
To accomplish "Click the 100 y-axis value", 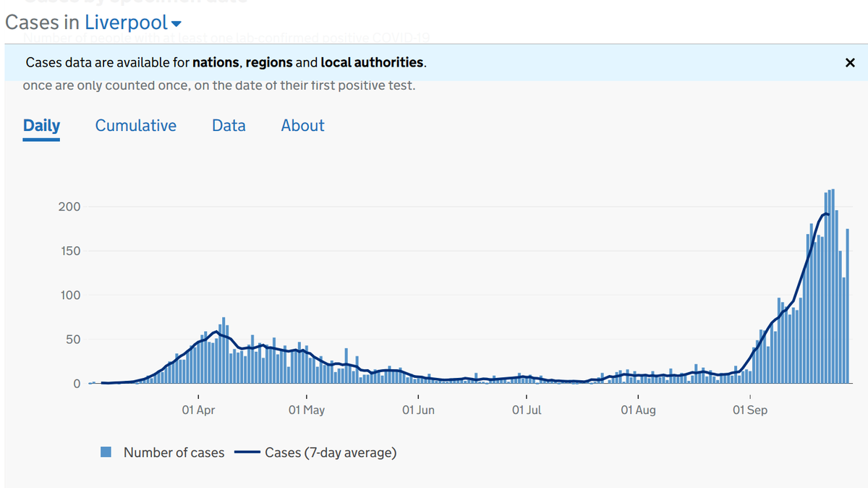I will [x=69, y=295].
